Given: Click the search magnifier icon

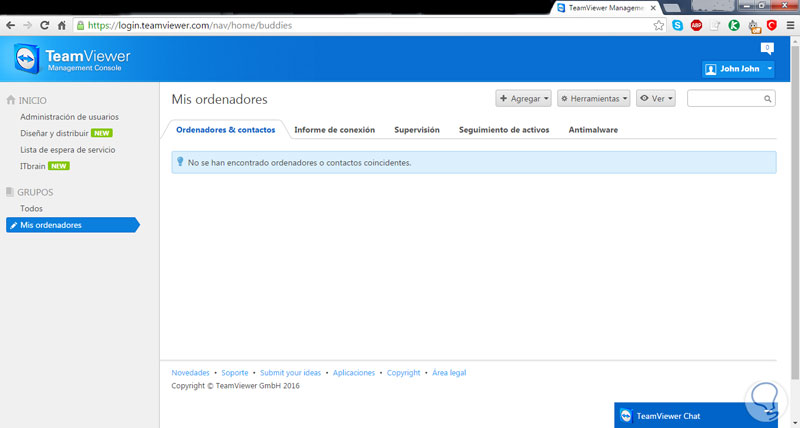Looking at the screenshot, I should tap(767, 99).
